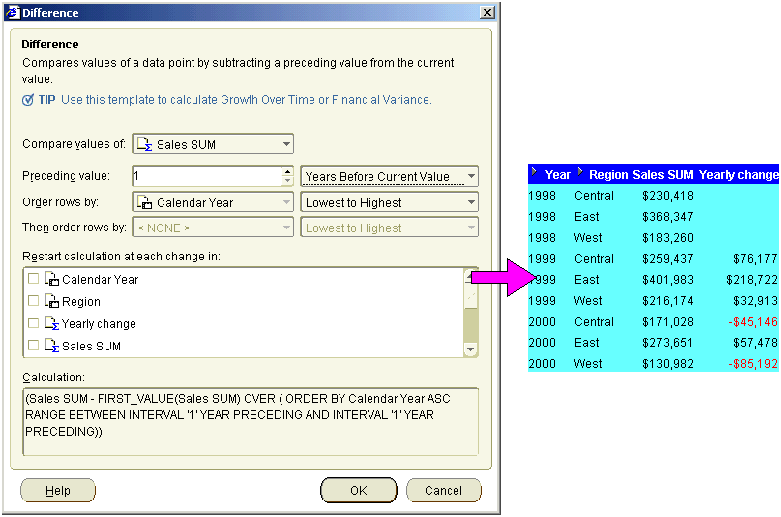Click the $218,722 yearly change cell
The height and width of the screenshot is (517, 781).
[x=752, y=280]
